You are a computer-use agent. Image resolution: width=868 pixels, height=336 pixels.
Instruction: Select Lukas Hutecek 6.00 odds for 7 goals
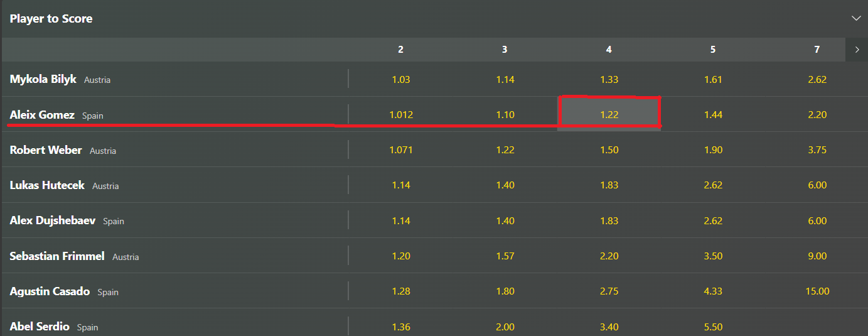(817, 185)
